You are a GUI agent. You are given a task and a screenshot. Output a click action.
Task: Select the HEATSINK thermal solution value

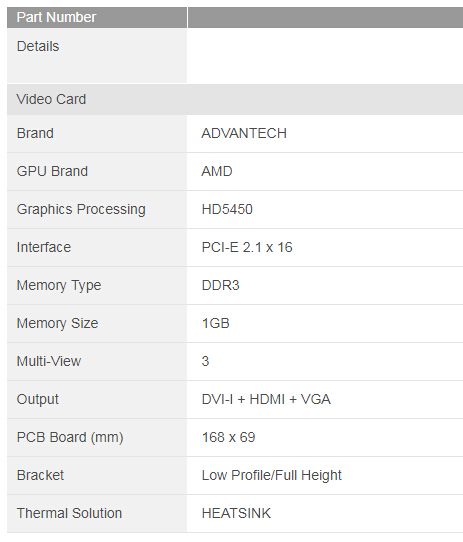pyautogui.click(x=236, y=514)
